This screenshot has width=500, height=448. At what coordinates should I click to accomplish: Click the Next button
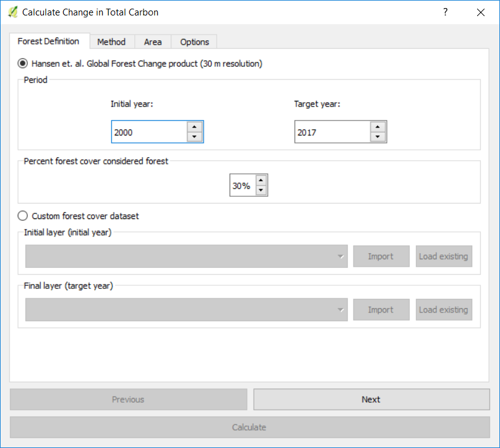[371, 399]
